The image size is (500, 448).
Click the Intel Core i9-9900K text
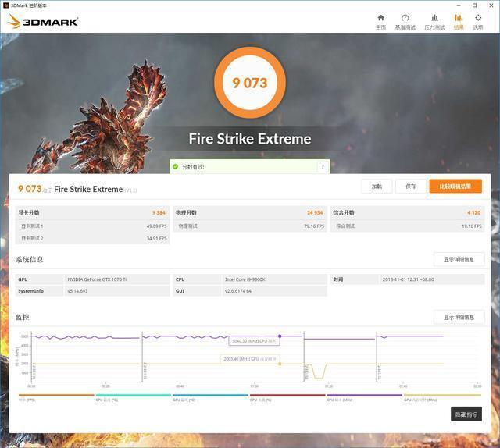[245, 279]
